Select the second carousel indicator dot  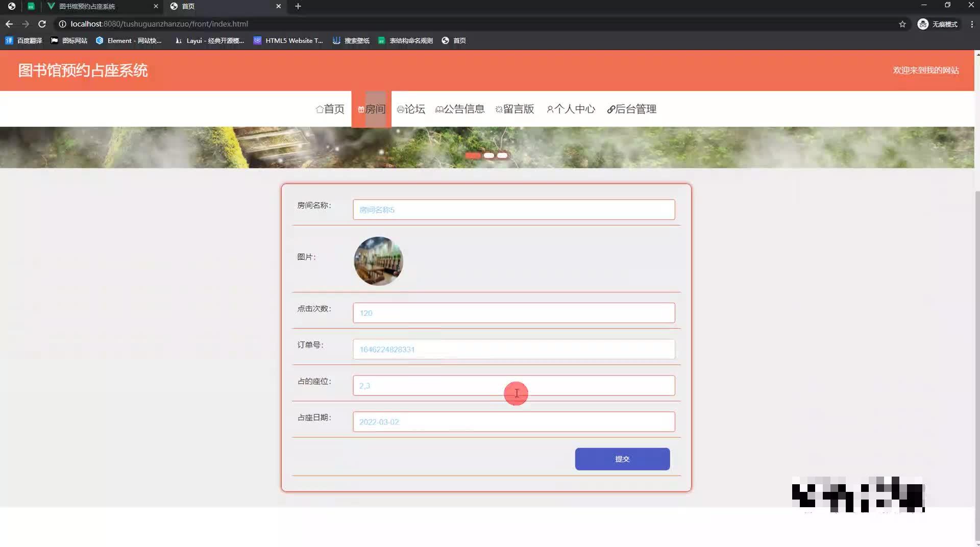coord(488,155)
